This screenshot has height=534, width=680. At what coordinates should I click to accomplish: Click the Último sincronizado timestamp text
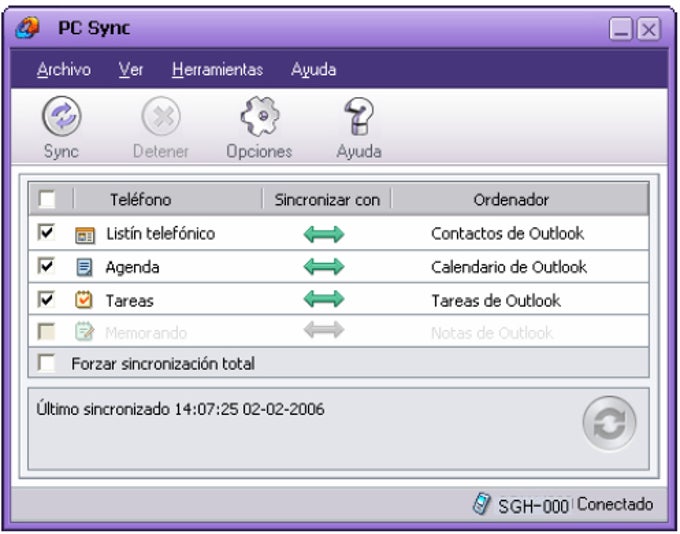(180, 409)
